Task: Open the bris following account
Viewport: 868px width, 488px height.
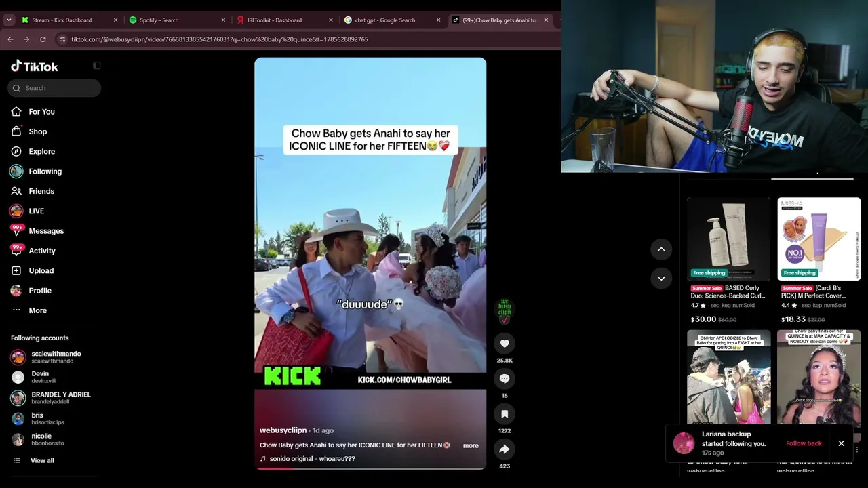Action: [x=38, y=418]
